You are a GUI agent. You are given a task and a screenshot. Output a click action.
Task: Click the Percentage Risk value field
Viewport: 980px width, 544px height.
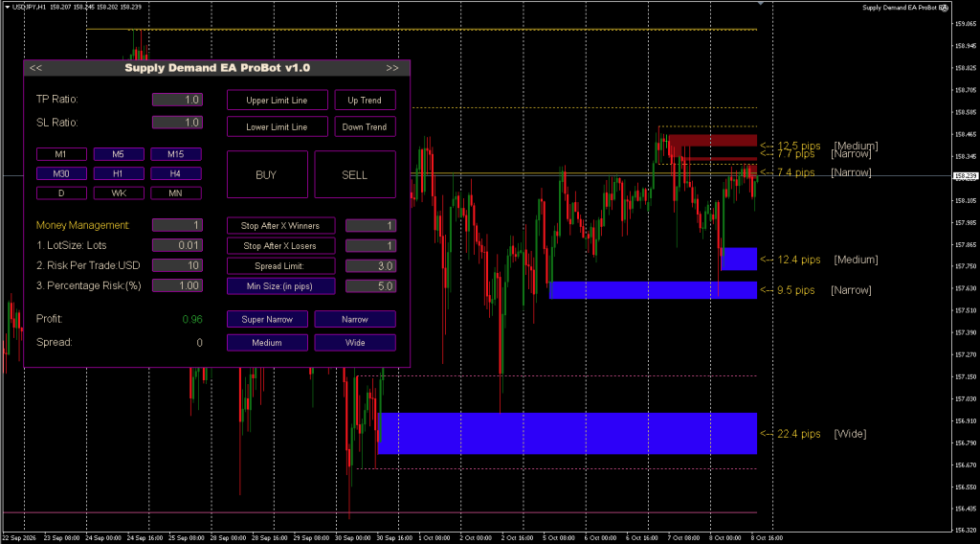pyautogui.click(x=177, y=285)
